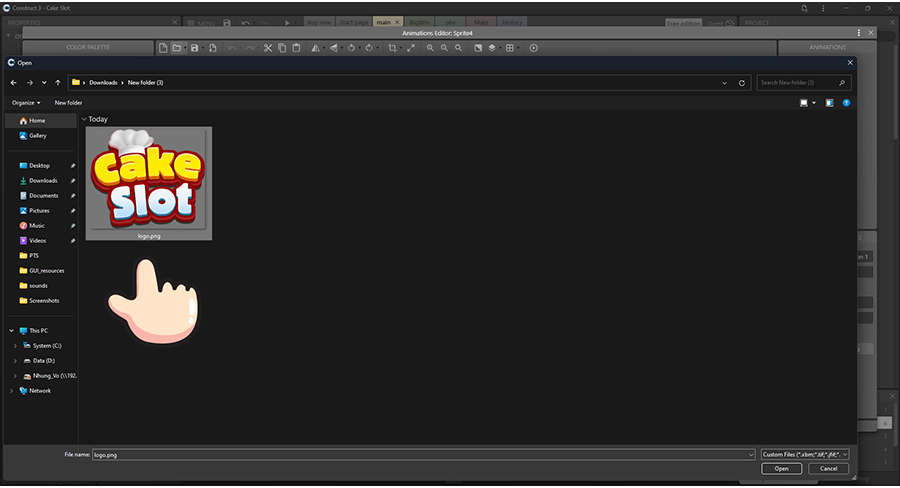Open the Music quick access folder
This screenshot has width=900, height=488.
37,225
